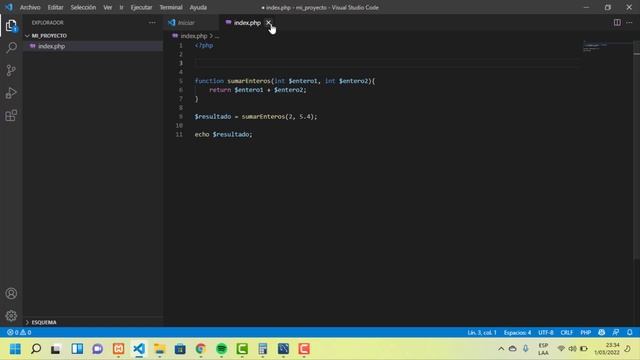Open the Ayuda menu
640x360 pixels.
point(198,7)
